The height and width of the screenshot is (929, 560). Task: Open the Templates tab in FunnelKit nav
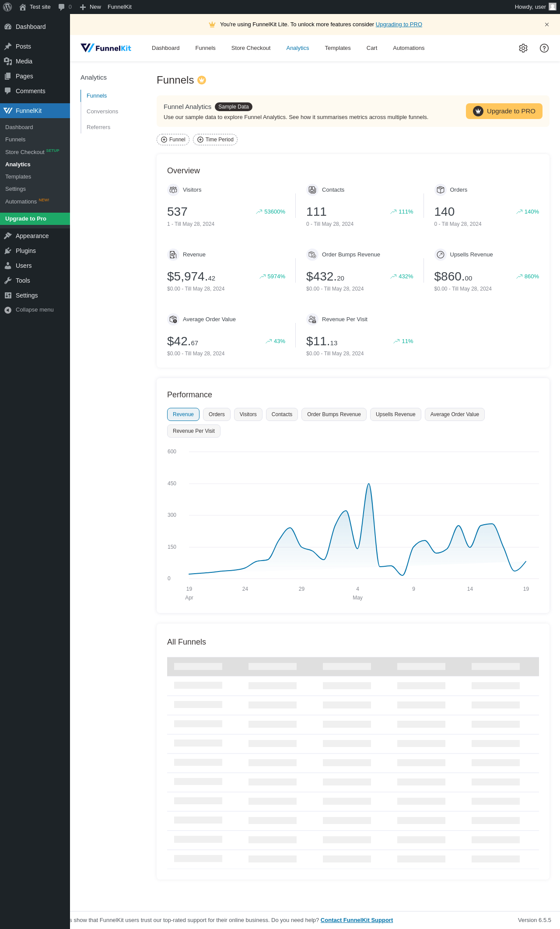[337, 48]
